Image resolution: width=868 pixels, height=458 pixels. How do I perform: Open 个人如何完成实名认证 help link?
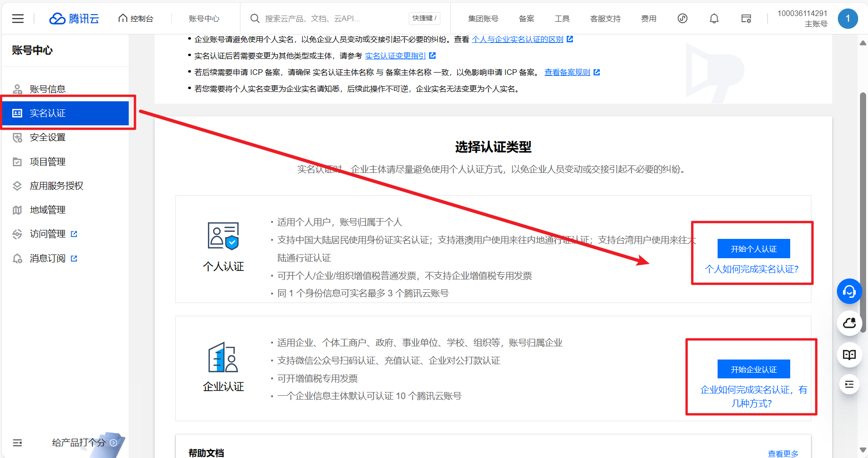[x=752, y=269]
